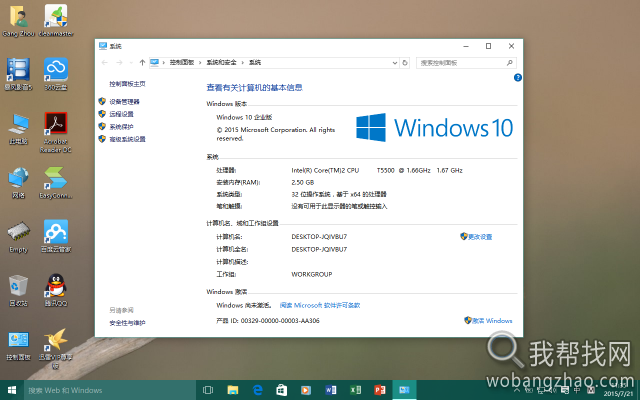640x400 pixels.
Task: Expand chevron before 控制面板 in the breadcrumb
Action: click(x=164, y=62)
